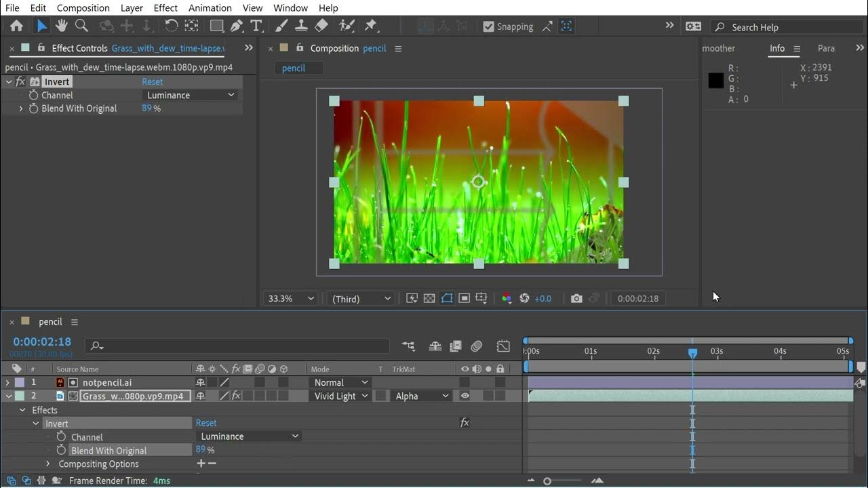Select the Pen tool
This screenshot has height=488, width=868.
236,26
